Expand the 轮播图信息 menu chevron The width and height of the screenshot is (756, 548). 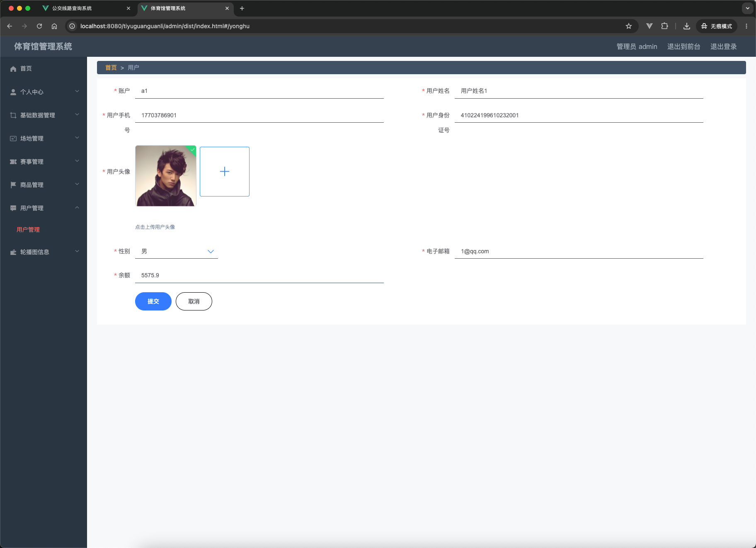point(77,252)
